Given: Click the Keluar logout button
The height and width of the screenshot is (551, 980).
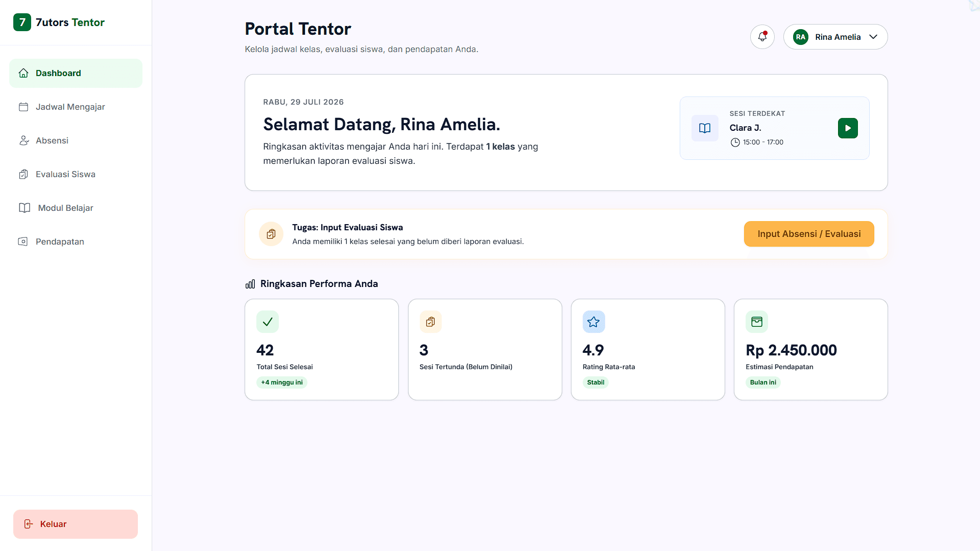Looking at the screenshot, I should click(76, 524).
